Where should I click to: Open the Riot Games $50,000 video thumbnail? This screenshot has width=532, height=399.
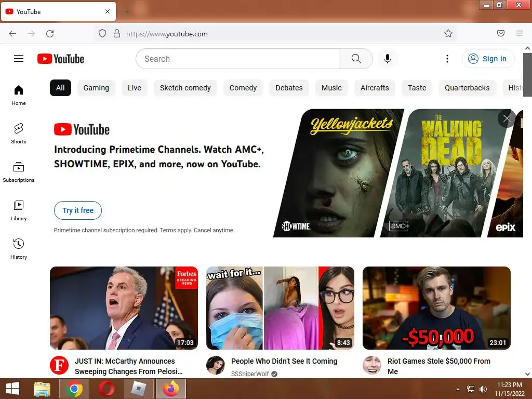(x=436, y=308)
